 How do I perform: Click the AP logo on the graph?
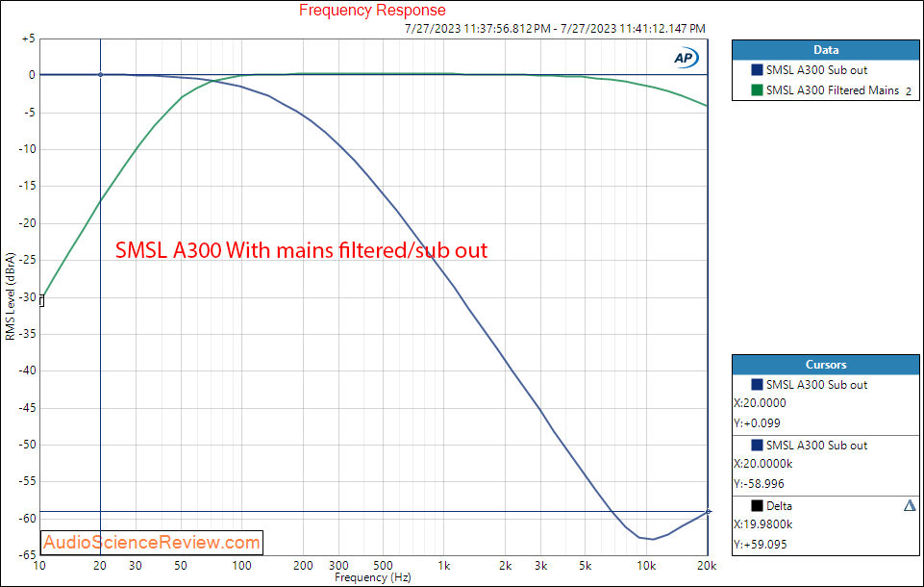point(686,58)
